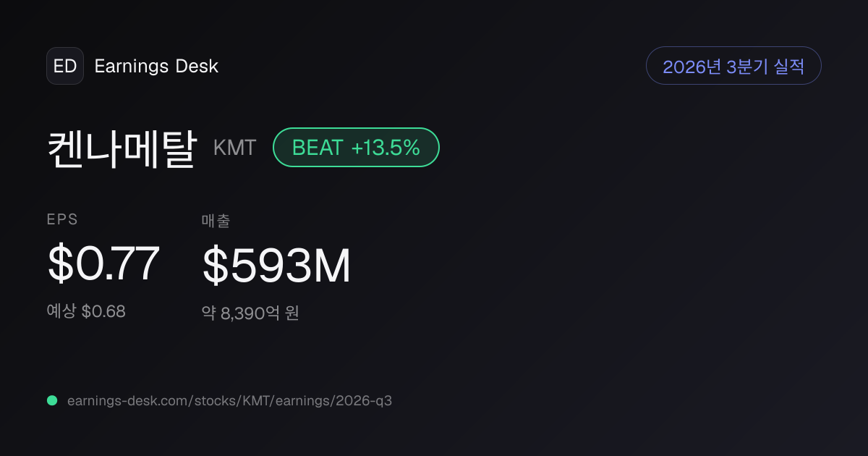This screenshot has height=456, width=868.
Task: Click the $593M revenue figure
Action: pos(276,266)
